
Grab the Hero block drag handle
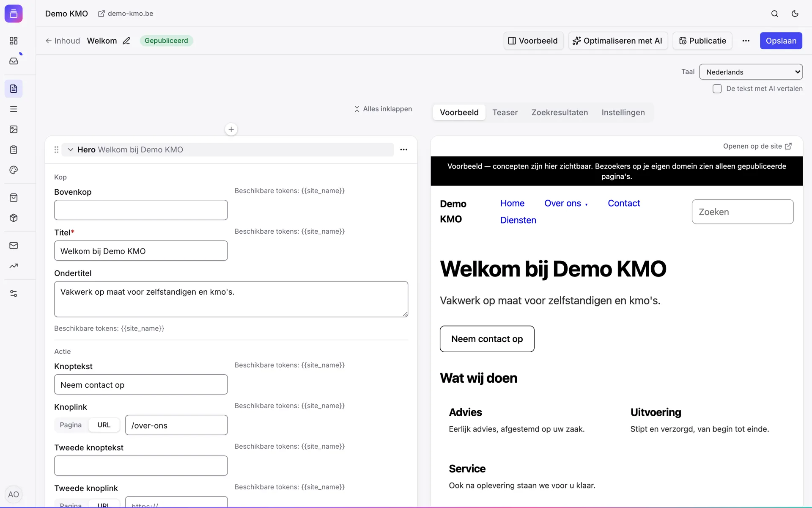[x=56, y=149]
